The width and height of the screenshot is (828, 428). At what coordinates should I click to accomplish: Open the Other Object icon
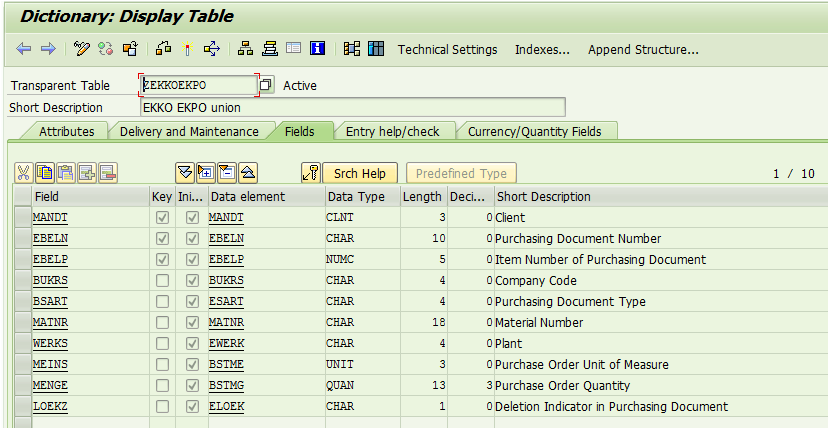[130, 49]
